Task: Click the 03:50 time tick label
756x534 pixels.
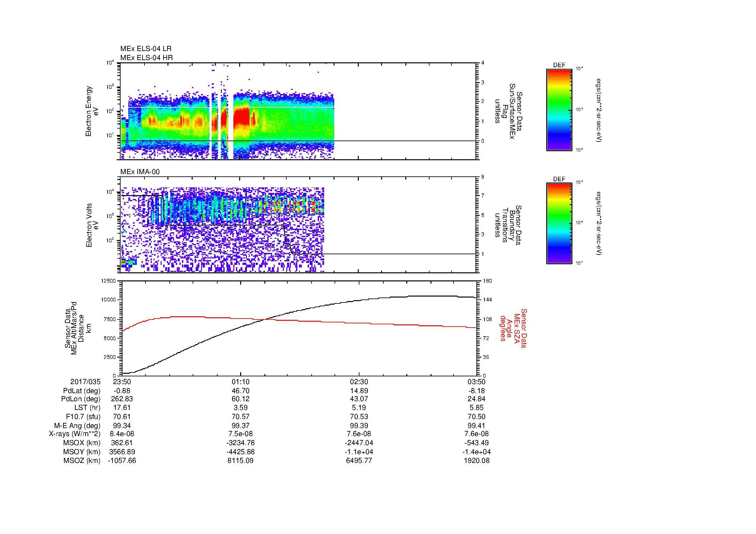Action: (477, 382)
